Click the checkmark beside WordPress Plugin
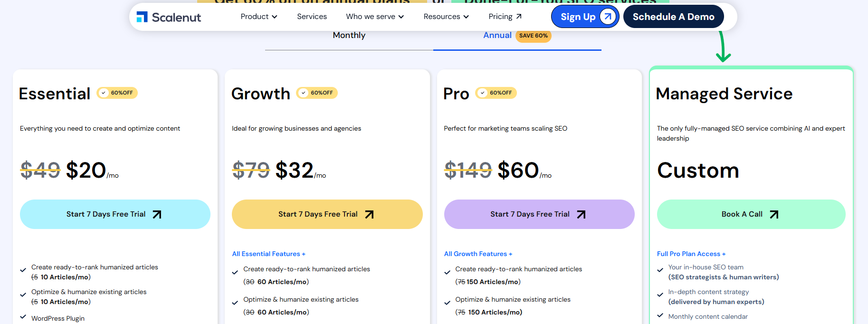This screenshot has height=324, width=868. coord(23,316)
